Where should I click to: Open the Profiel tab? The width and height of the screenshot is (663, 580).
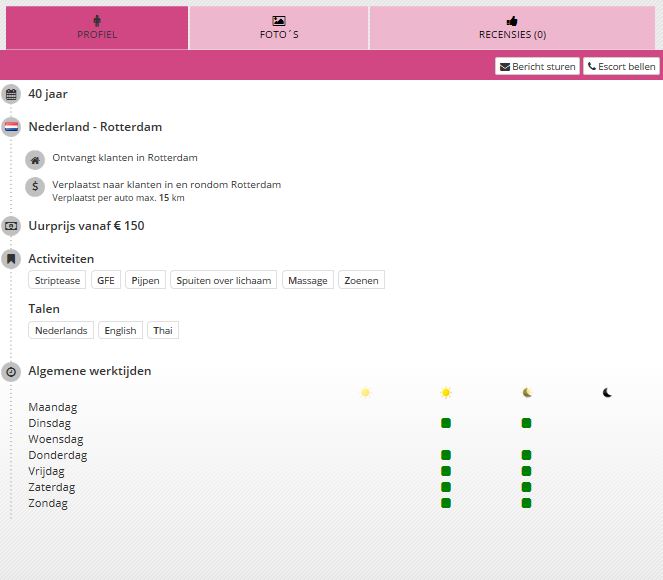[x=97, y=28]
